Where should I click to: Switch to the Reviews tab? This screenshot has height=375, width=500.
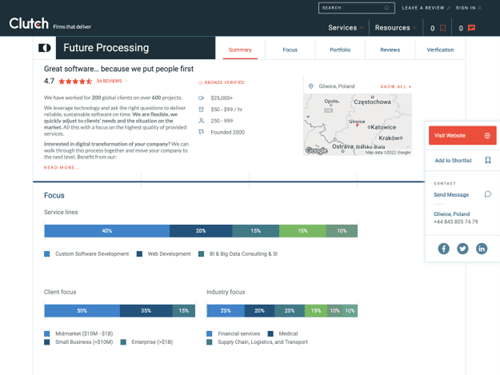(390, 50)
